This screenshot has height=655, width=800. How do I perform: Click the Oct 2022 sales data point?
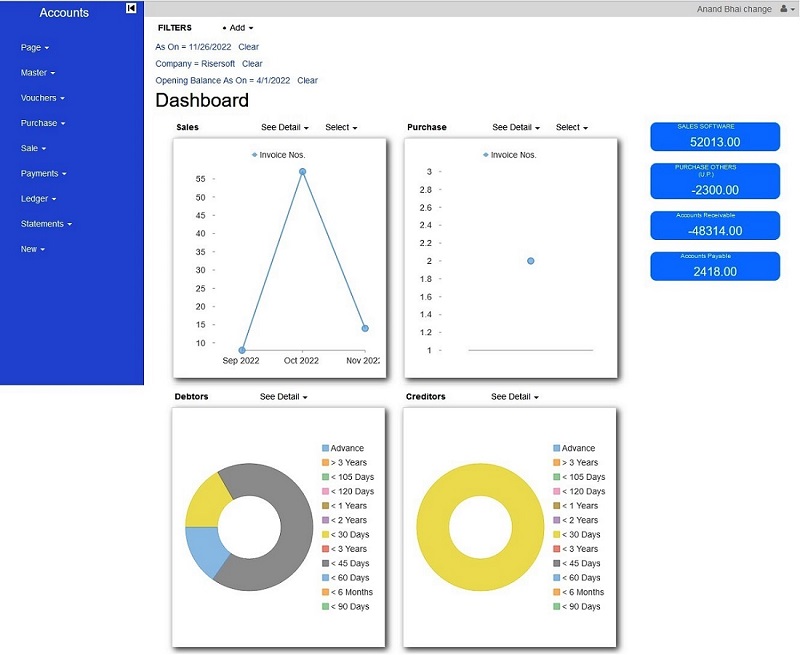click(x=302, y=172)
